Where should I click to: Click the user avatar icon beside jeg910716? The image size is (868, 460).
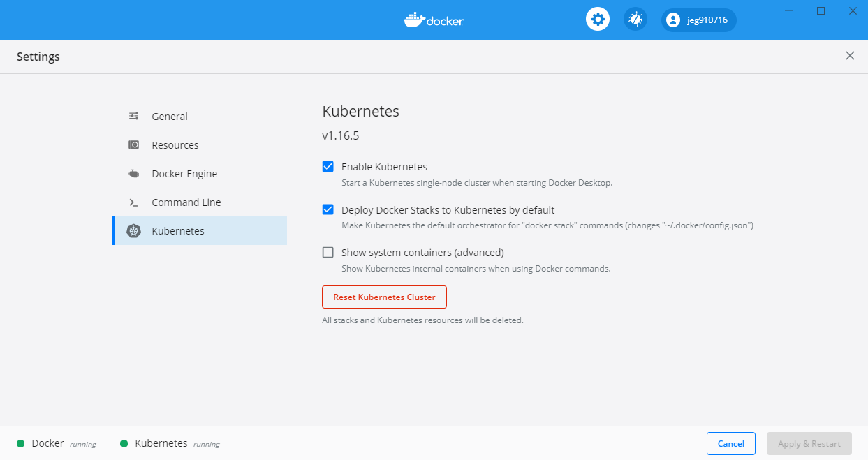(x=673, y=20)
